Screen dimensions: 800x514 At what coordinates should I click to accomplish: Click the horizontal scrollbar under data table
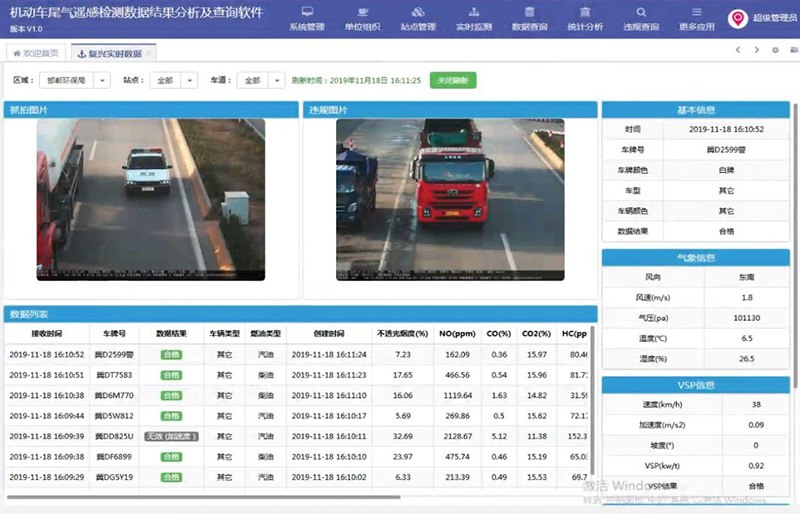200,497
